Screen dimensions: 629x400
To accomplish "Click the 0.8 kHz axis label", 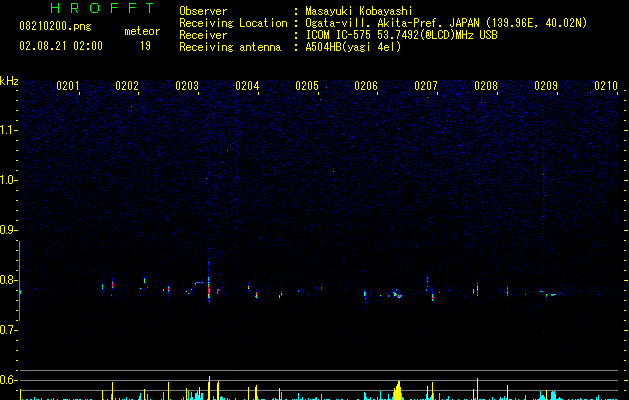I will coord(8,280).
